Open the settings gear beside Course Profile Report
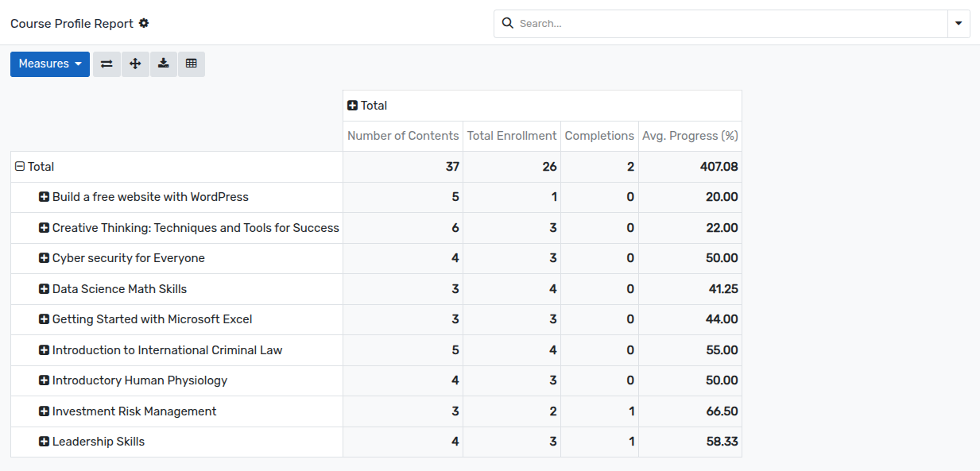Screen dimensions: 980x471 tap(144, 23)
